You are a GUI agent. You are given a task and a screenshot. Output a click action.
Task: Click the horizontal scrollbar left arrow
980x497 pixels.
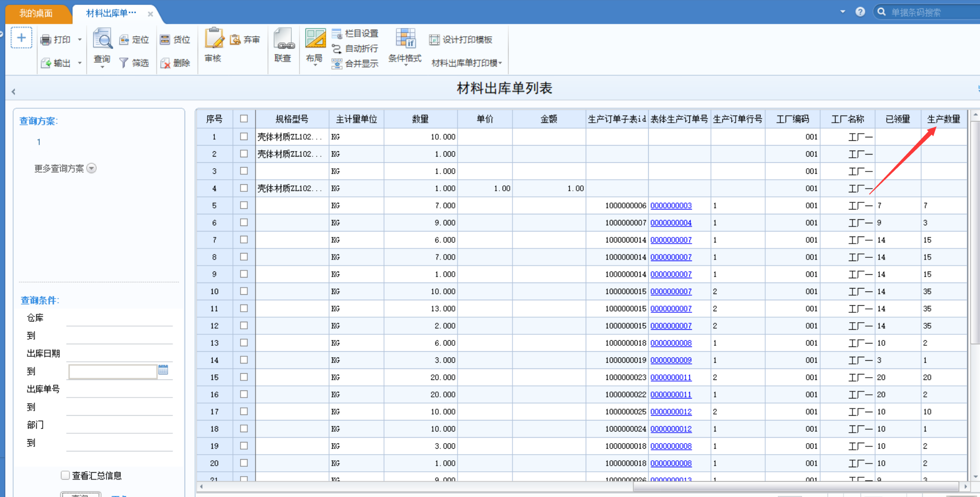(201, 487)
